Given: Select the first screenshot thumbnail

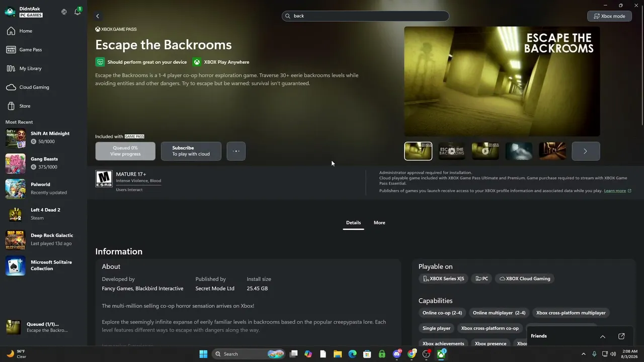Looking at the screenshot, I should click(x=418, y=151).
